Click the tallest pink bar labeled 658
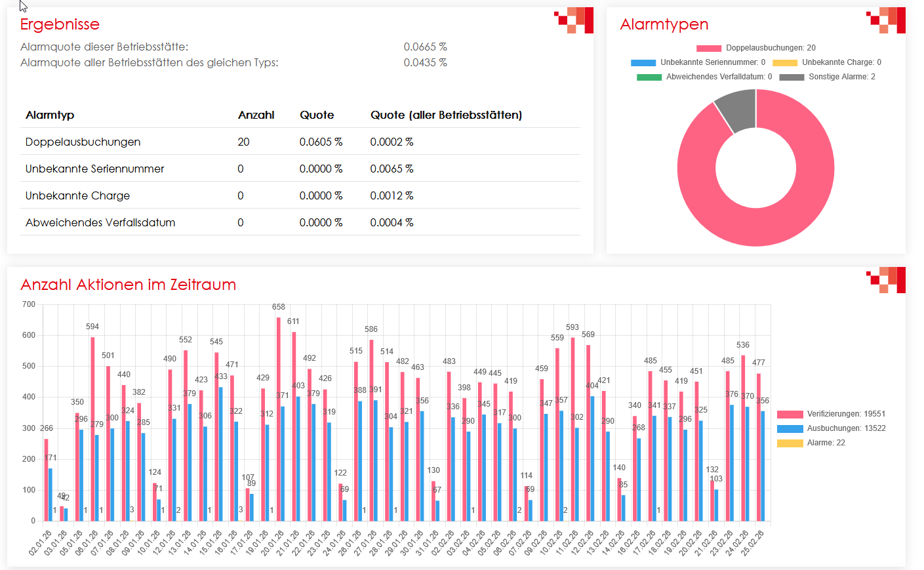This screenshot has height=570, width=924. click(x=279, y=420)
